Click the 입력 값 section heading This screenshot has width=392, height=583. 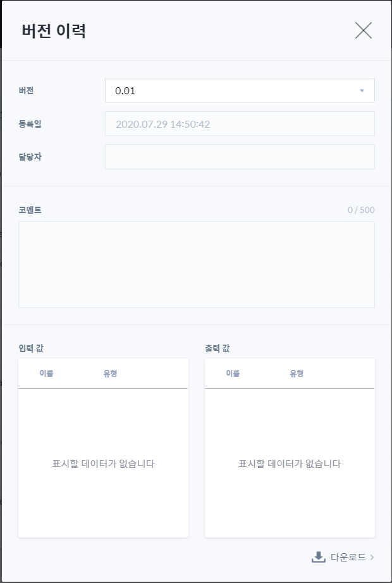pyautogui.click(x=31, y=348)
